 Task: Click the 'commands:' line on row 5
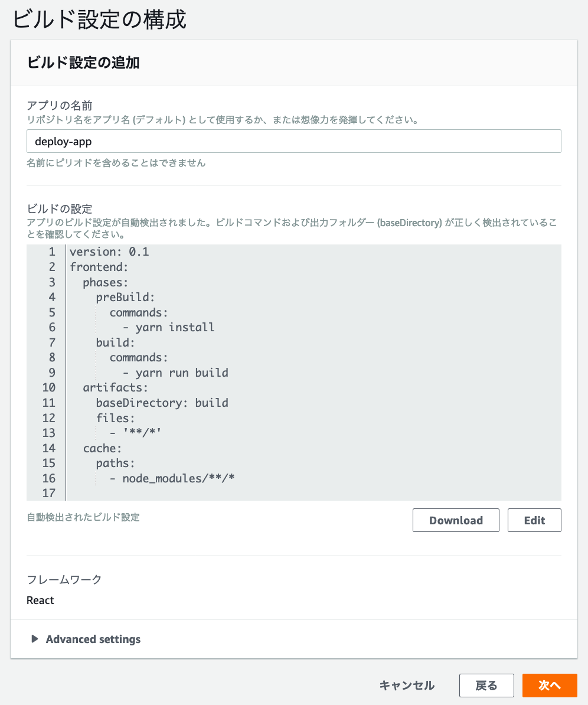pyautogui.click(x=139, y=312)
